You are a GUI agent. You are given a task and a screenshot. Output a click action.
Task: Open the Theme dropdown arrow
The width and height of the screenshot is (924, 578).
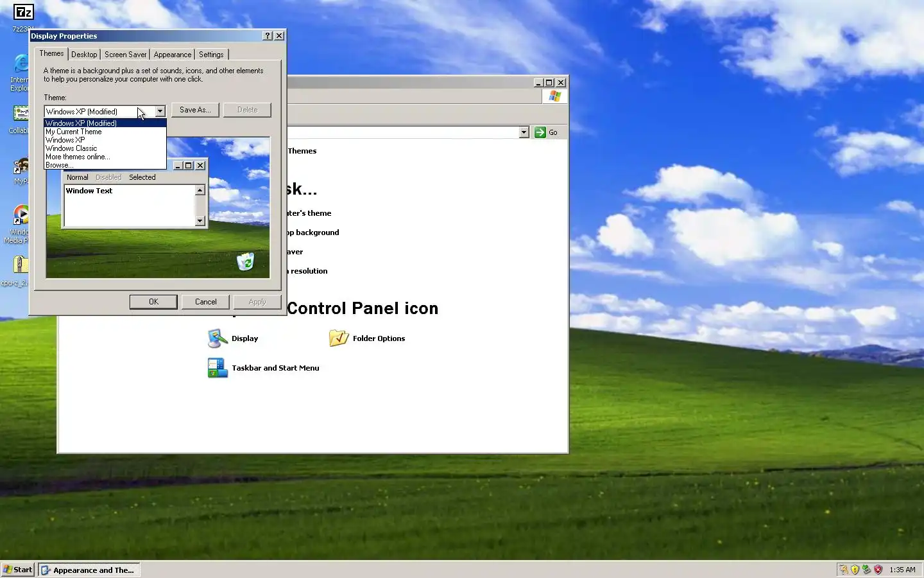point(160,112)
